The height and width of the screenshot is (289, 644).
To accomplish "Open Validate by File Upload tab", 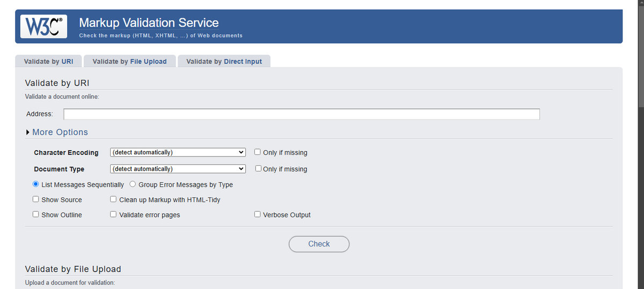I will pyautogui.click(x=129, y=61).
